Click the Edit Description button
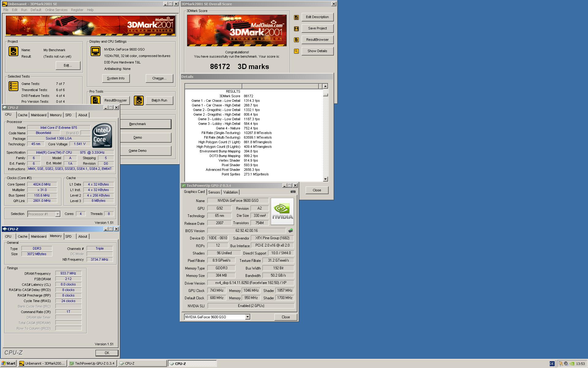The height and width of the screenshot is (368, 588). 317,17
